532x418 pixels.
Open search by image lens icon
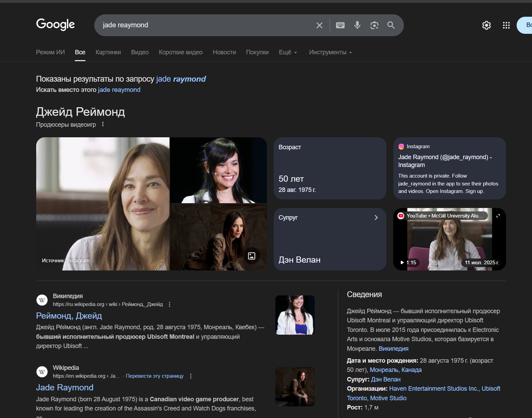point(374,25)
